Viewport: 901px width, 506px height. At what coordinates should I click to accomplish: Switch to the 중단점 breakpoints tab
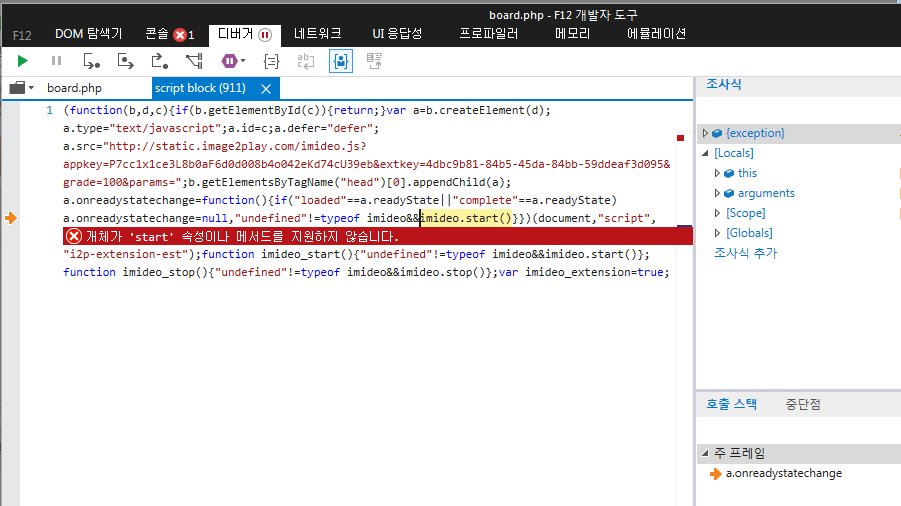804,404
